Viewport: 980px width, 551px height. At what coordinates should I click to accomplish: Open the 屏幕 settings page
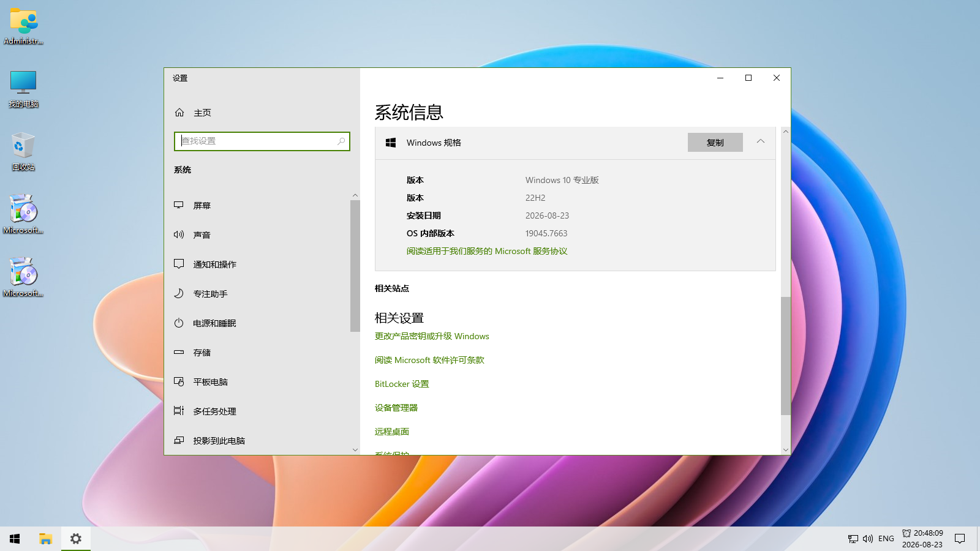click(257, 205)
